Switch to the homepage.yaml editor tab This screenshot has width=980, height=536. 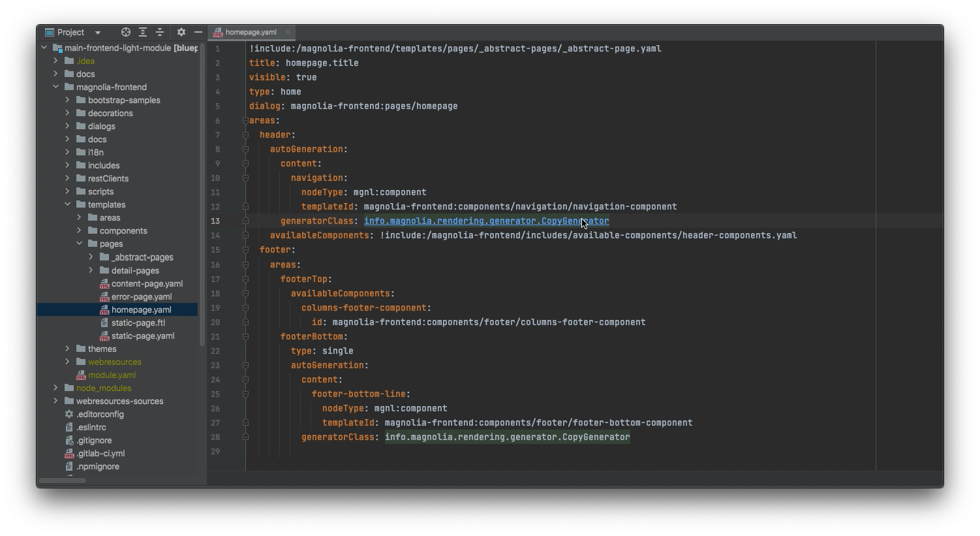click(x=253, y=31)
